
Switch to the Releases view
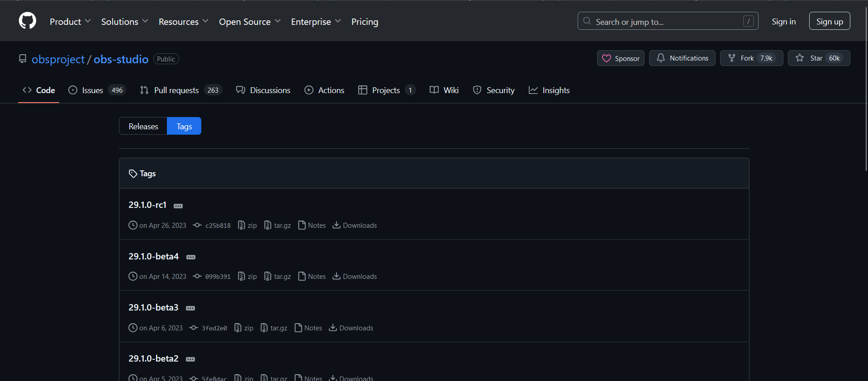[143, 126]
